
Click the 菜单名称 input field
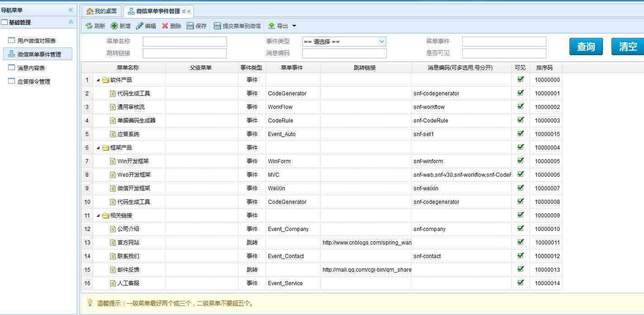pyautogui.click(x=185, y=42)
